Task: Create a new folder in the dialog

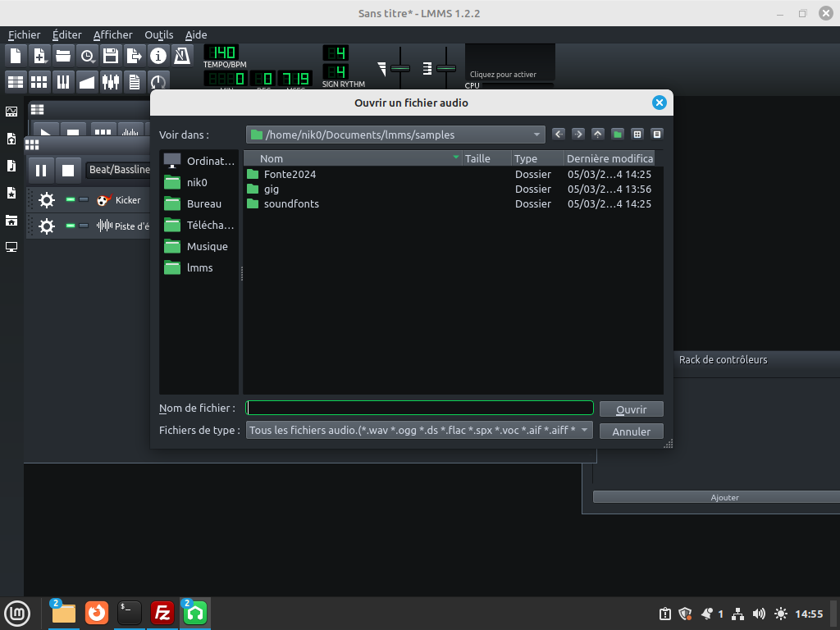Action: 618,134
